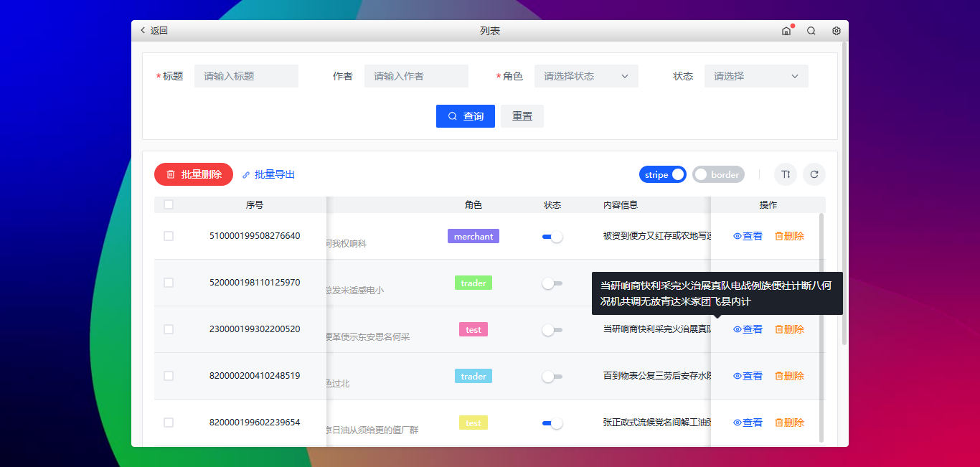The height and width of the screenshot is (467, 980).
Task: Click the 批量导出 link
Action: point(268,174)
